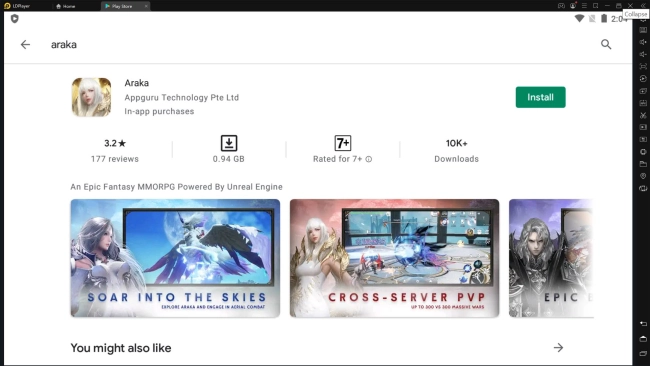Image resolution: width=650 pixels, height=366 pixels.
Task: Click the araka search query field
Action: pos(64,44)
